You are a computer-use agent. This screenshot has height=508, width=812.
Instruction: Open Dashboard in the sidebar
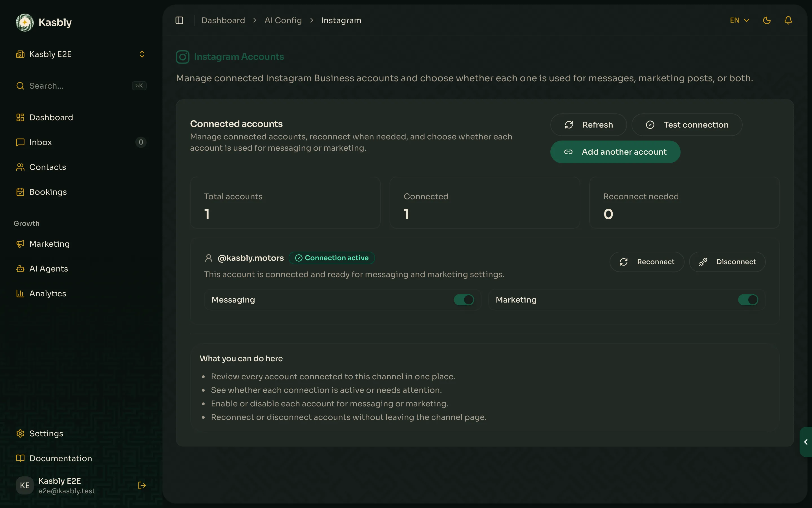(81, 117)
